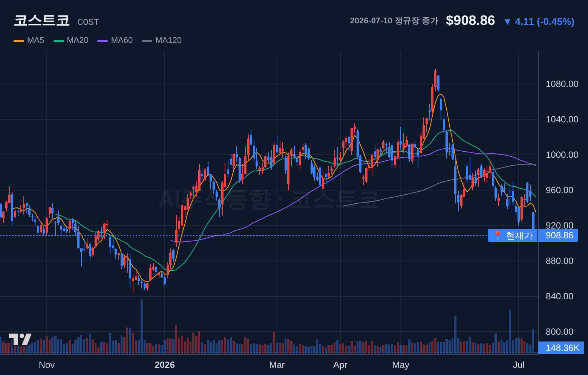Click the 2026-07-10 정규장 종가 label
Viewport: 588px width, 375px height.
pos(394,21)
